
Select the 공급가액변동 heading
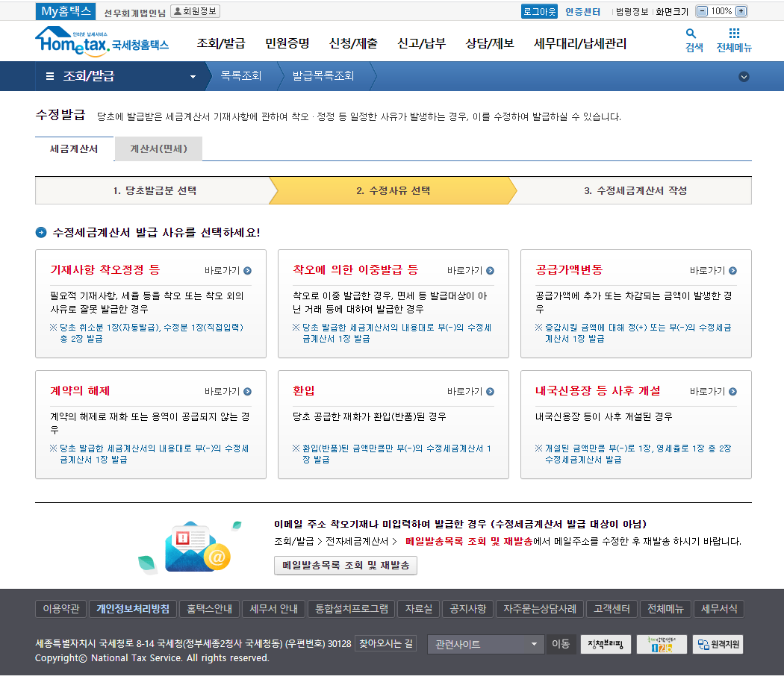pos(569,270)
